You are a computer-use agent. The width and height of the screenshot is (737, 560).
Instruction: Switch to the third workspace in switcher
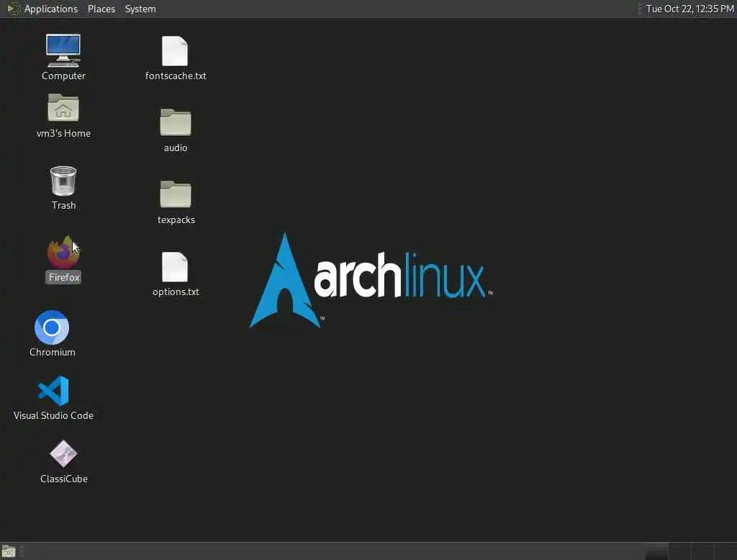coord(702,551)
